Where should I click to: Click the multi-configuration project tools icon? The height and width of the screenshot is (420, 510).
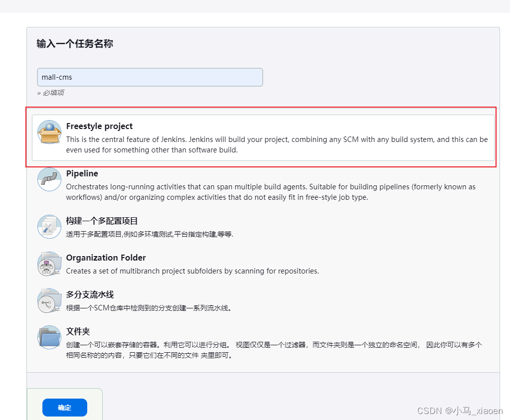pyautogui.click(x=49, y=227)
